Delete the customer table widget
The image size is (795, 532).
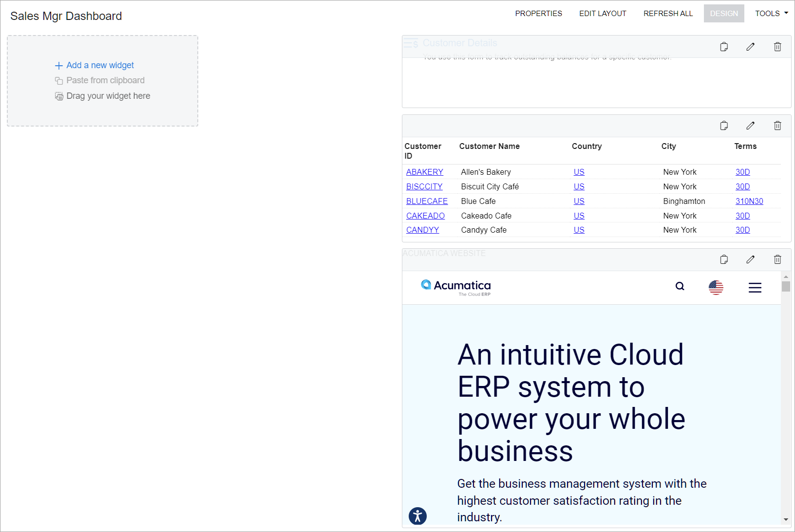point(777,126)
